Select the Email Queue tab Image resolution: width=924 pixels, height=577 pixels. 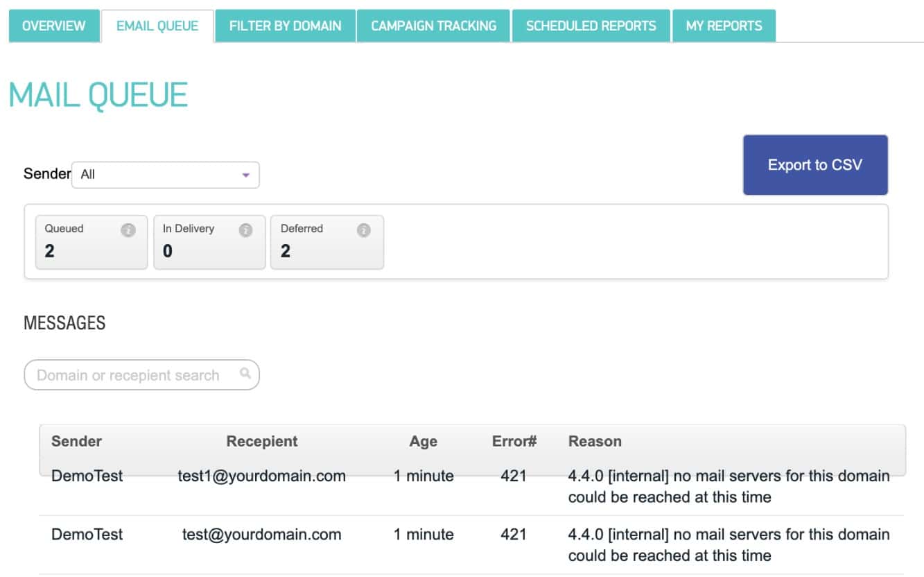[x=156, y=25]
